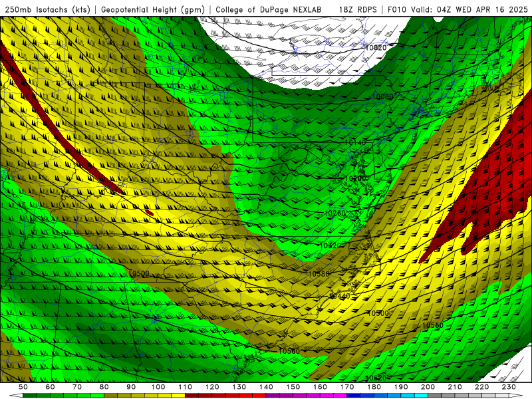Image resolution: width=532 pixels, height=399 pixels.
Task: Click the cyan legend swatch just before 200
Action: pyautogui.click(x=422, y=396)
